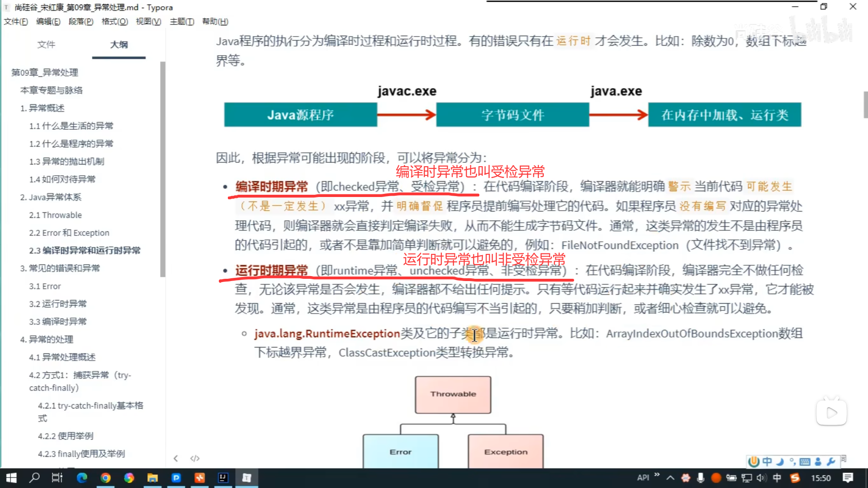
Task: Open IME settings wrench icon
Action: [x=830, y=462]
